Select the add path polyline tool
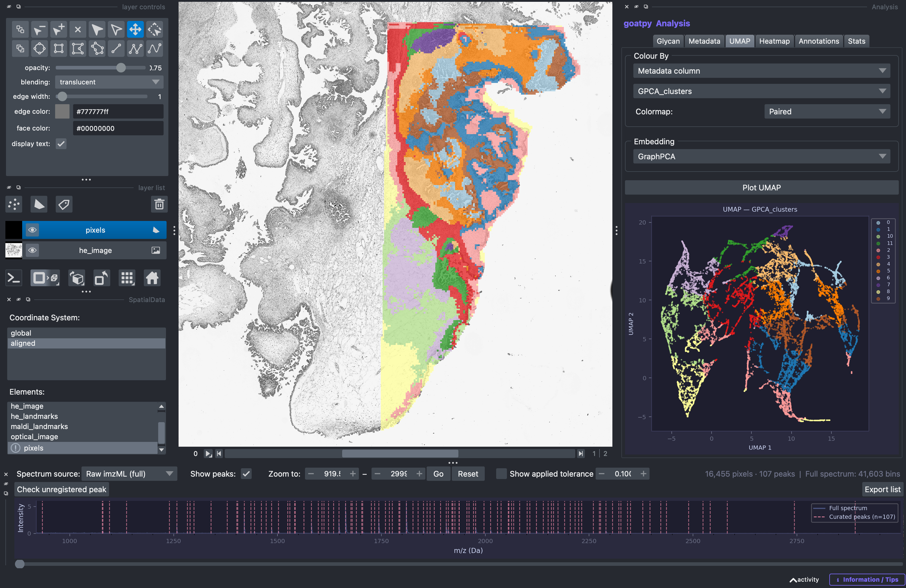Image resolution: width=906 pixels, height=588 pixels. tap(135, 48)
